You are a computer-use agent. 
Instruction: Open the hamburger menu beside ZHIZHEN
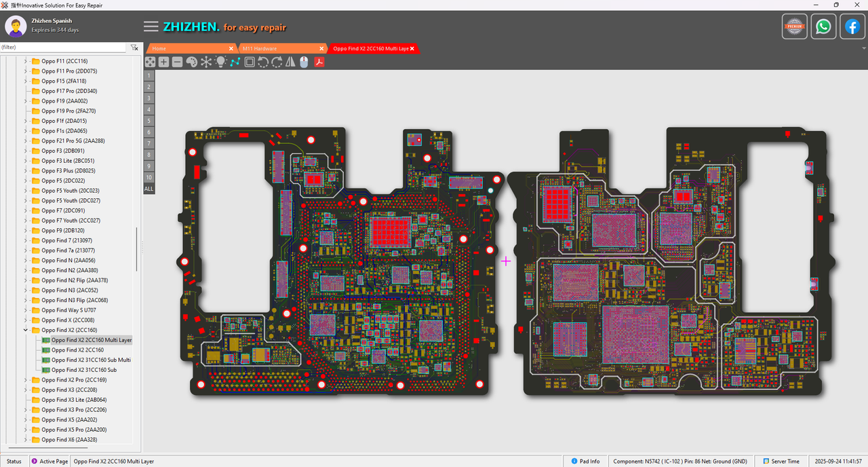151,26
